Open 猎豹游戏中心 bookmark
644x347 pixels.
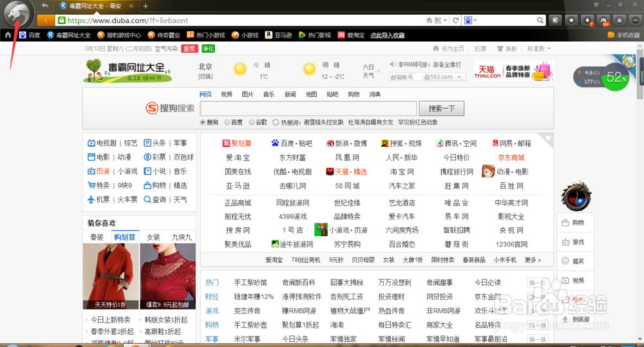pos(119,35)
